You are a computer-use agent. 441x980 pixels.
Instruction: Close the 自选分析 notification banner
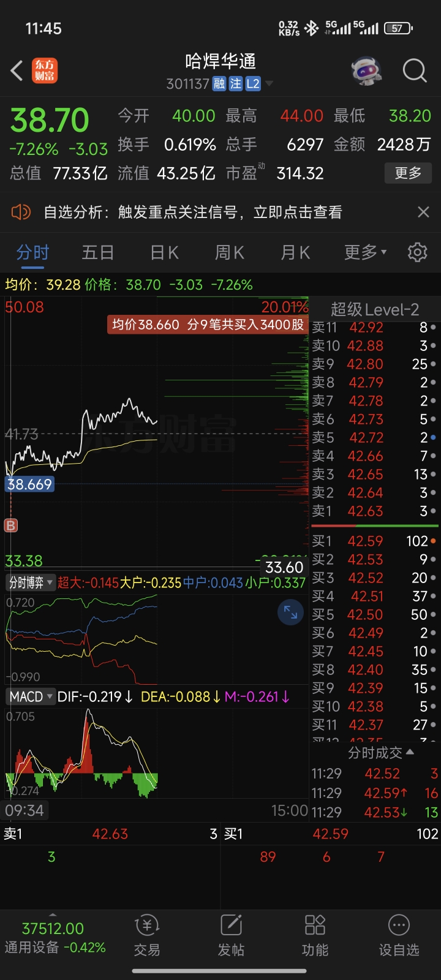(423, 212)
